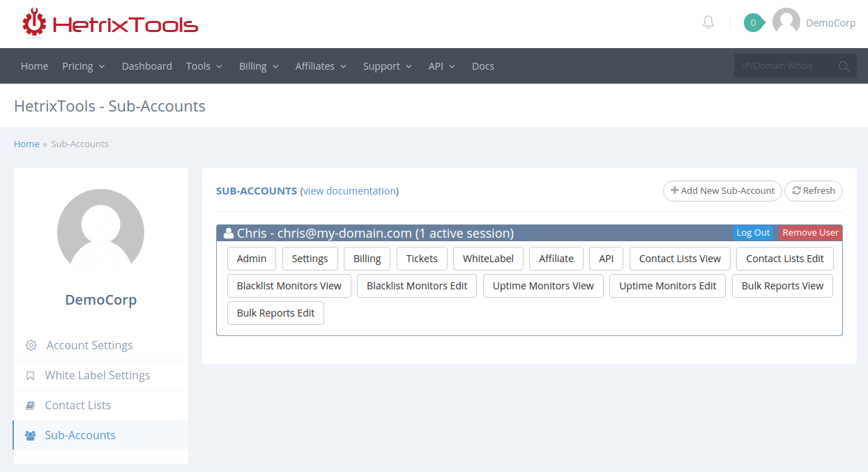868x472 pixels.
Task: Click Remove User for Chris
Action: tap(810, 233)
